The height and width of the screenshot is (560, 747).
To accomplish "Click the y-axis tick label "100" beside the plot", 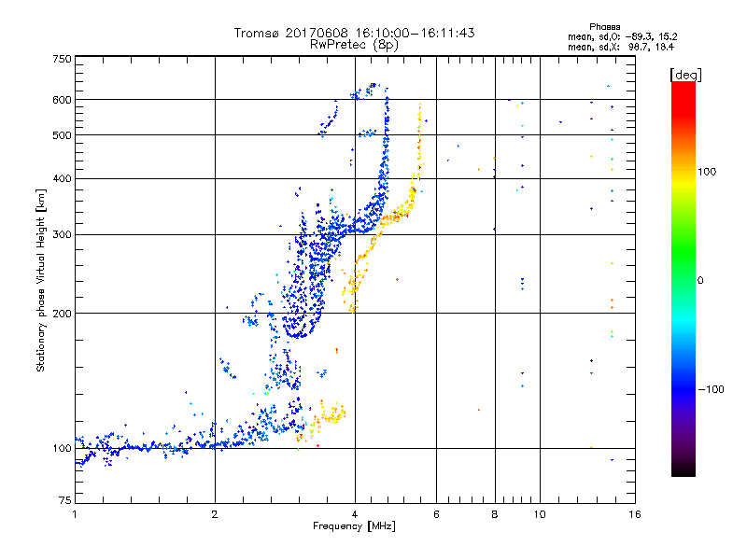I will (x=63, y=449).
